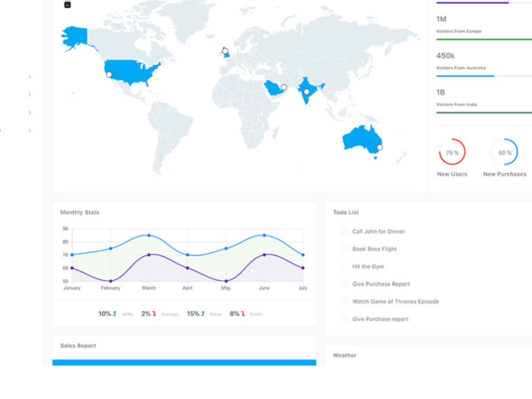Expand the bottom sidebar chevron
Screen dimensions: 532x399
[29, 130]
